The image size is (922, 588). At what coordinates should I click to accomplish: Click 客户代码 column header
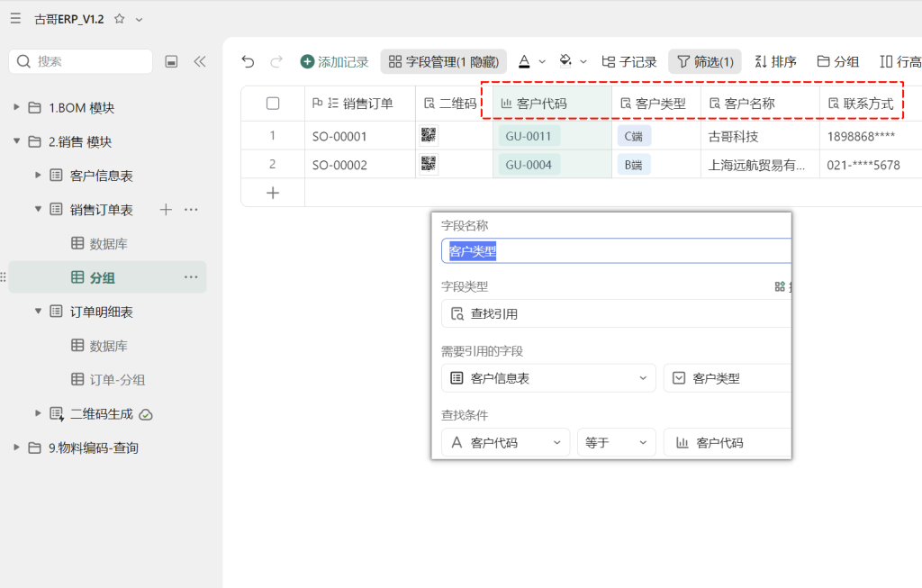tap(552, 104)
